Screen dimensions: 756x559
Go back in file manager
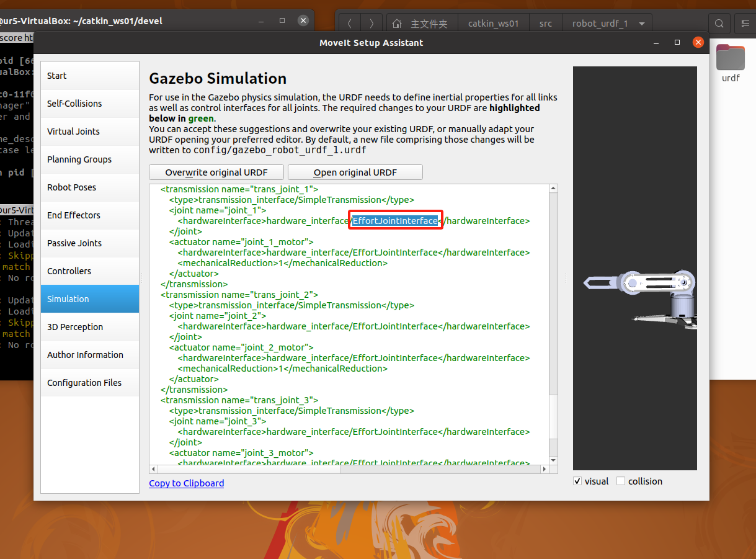[350, 24]
